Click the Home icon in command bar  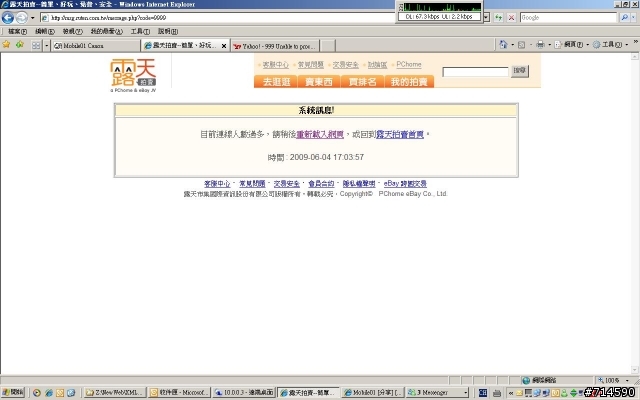pos(503,44)
